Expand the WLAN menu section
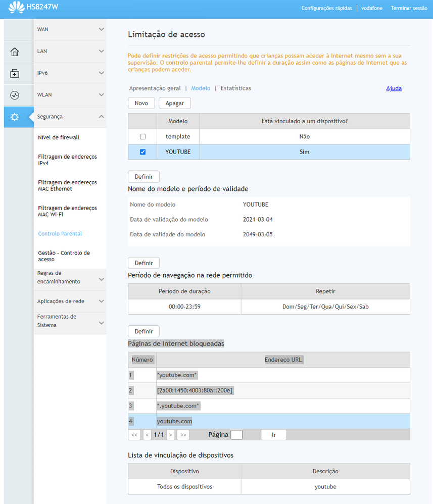Image resolution: width=433 pixels, height=504 pixels. [x=70, y=95]
